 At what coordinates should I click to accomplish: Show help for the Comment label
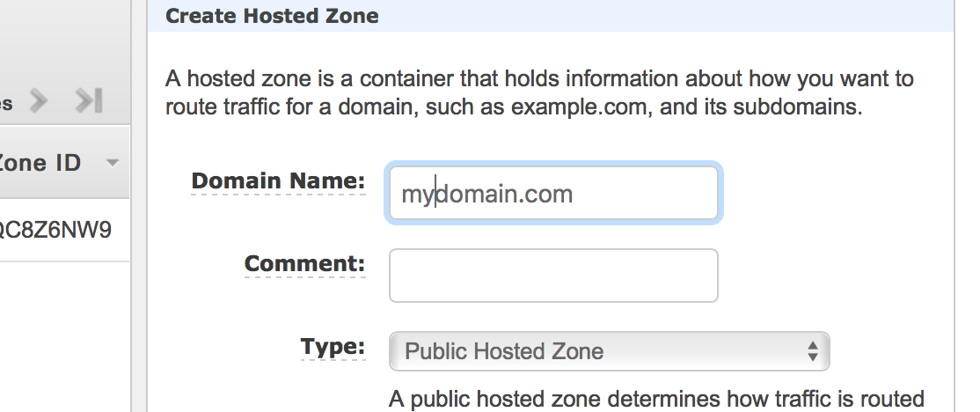click(x=304, y=264)
